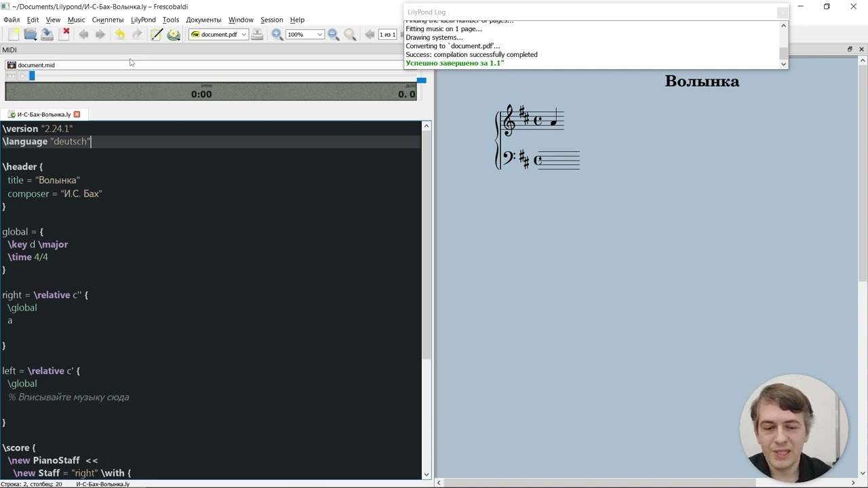
Task: Close the current document with the red X toolbar icon
Action: [66, 34]
